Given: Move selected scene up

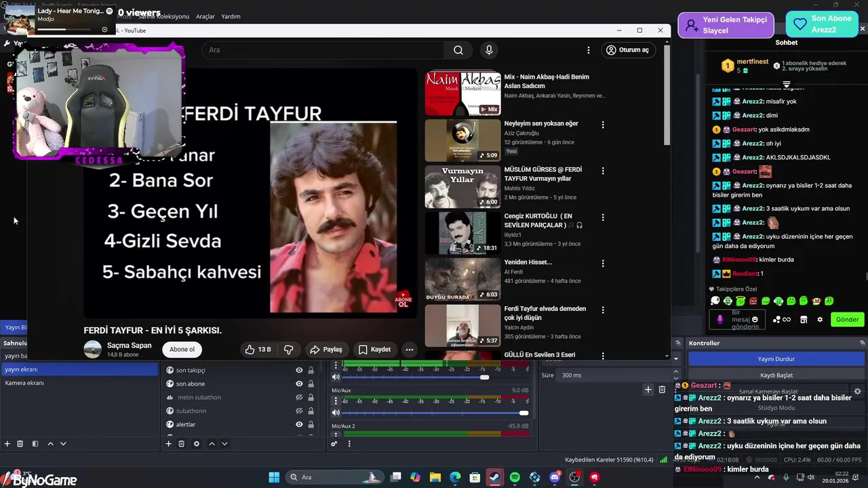Looking at the screenshot, I should click(x=50, y=444).
